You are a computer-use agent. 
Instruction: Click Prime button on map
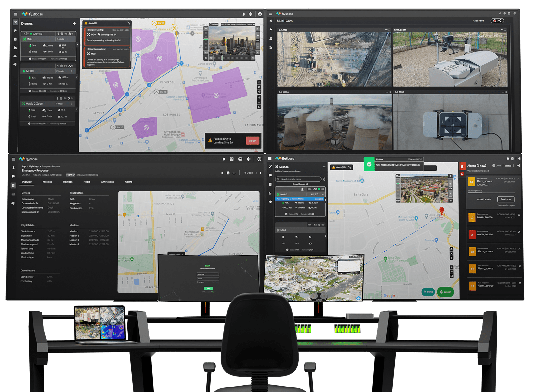coord(428,292)
